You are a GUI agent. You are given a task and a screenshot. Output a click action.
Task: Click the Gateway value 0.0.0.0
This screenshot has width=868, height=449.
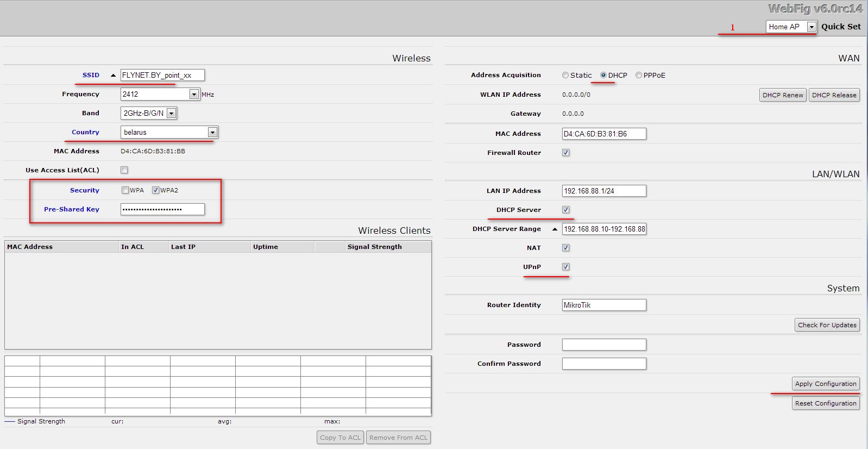573,114
